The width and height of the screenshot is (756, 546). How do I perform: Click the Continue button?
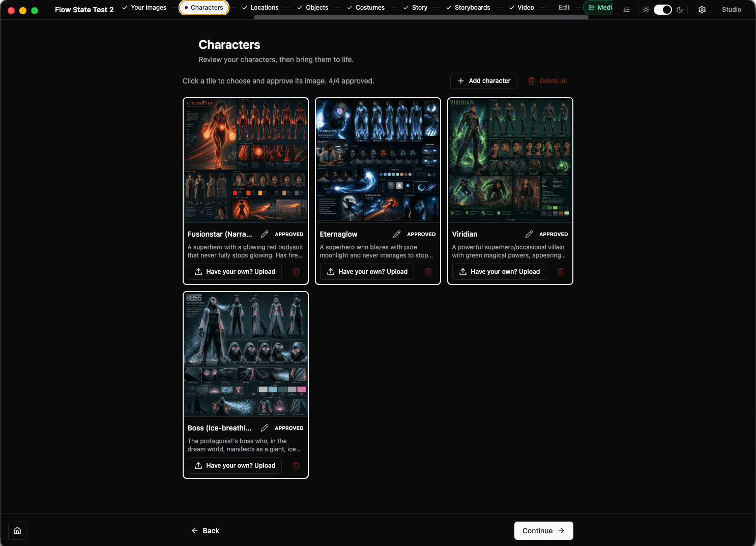click(x=544, y=531)
